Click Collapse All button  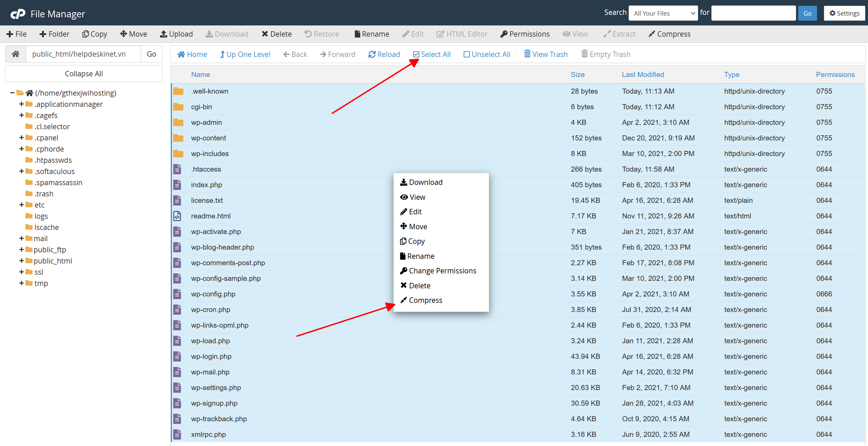(84, 74)
